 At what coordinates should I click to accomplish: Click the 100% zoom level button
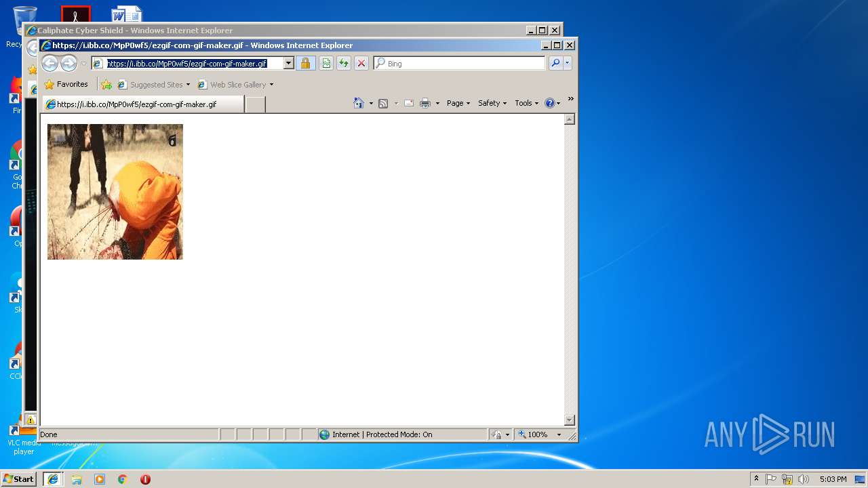[534, 434]
